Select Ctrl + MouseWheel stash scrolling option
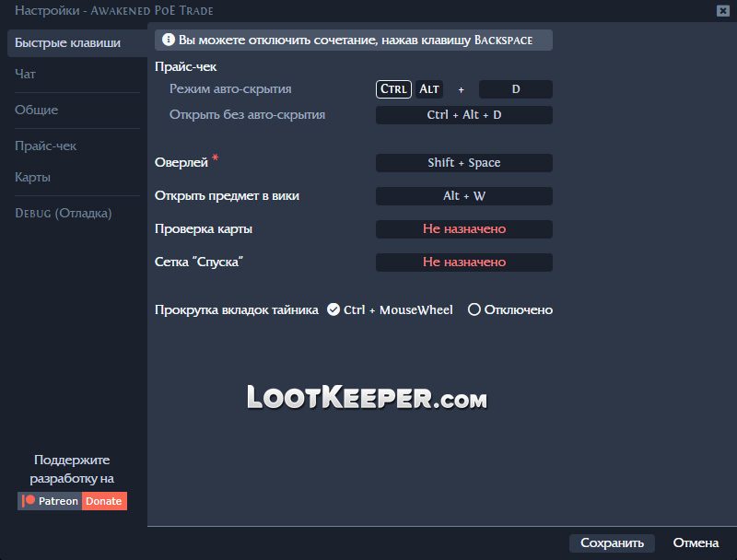 click(390, 310)
